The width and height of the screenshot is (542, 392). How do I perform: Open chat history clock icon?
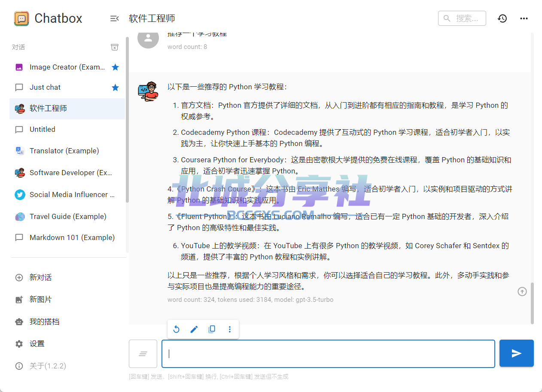point(502,18)
